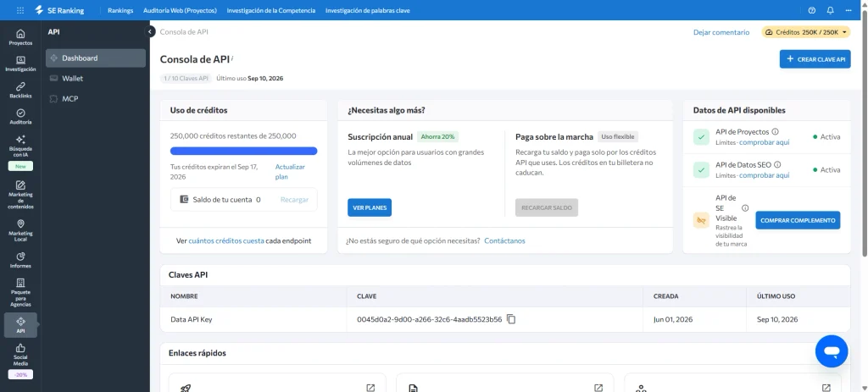
Task: Click info icon next to API de SE Visible
Action: point(745,208)
